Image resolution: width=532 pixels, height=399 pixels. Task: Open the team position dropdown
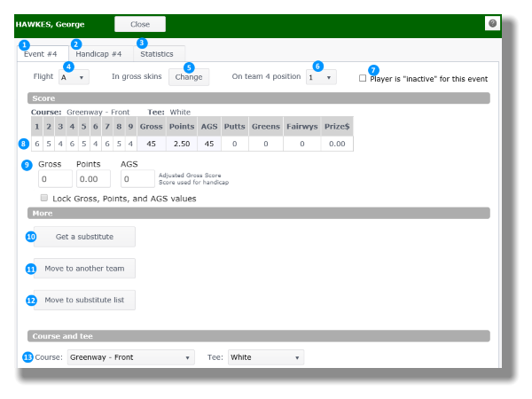point(321,77)
